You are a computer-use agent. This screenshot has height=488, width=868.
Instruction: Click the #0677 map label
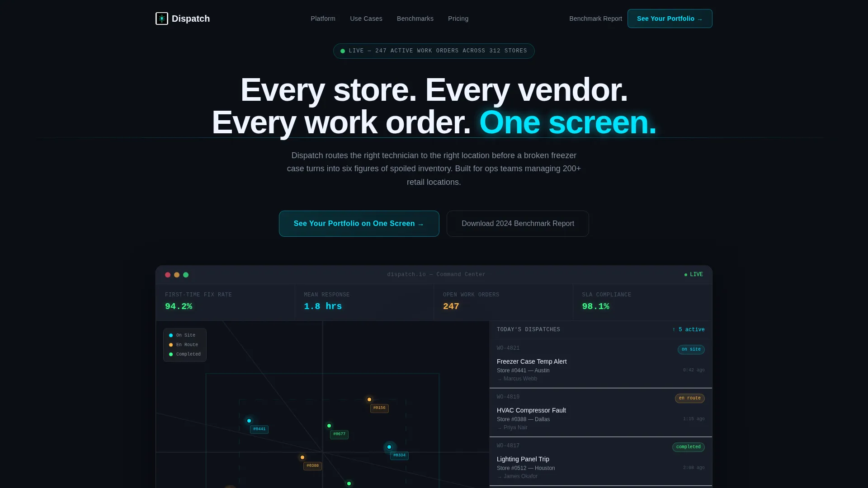(x=339, y=434)
